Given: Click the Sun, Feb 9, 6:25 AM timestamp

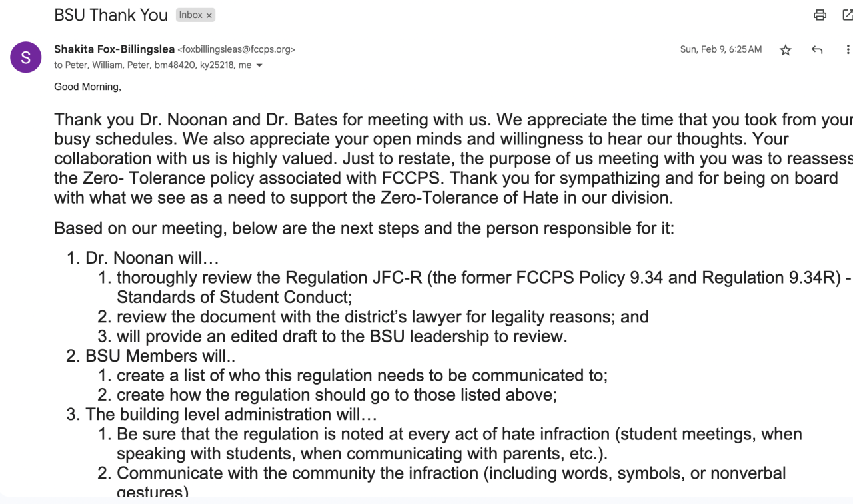Looking at the screenshot, I should (x=720, y=49).
